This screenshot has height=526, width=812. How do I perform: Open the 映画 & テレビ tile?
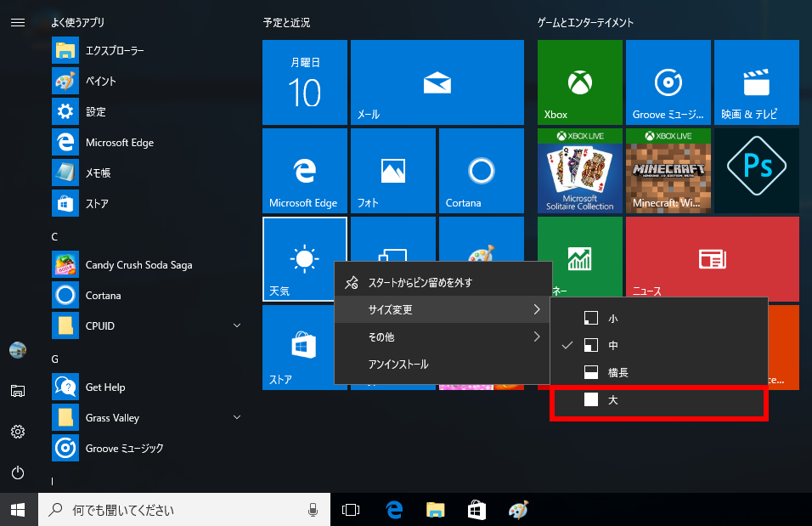coord(757,82)
